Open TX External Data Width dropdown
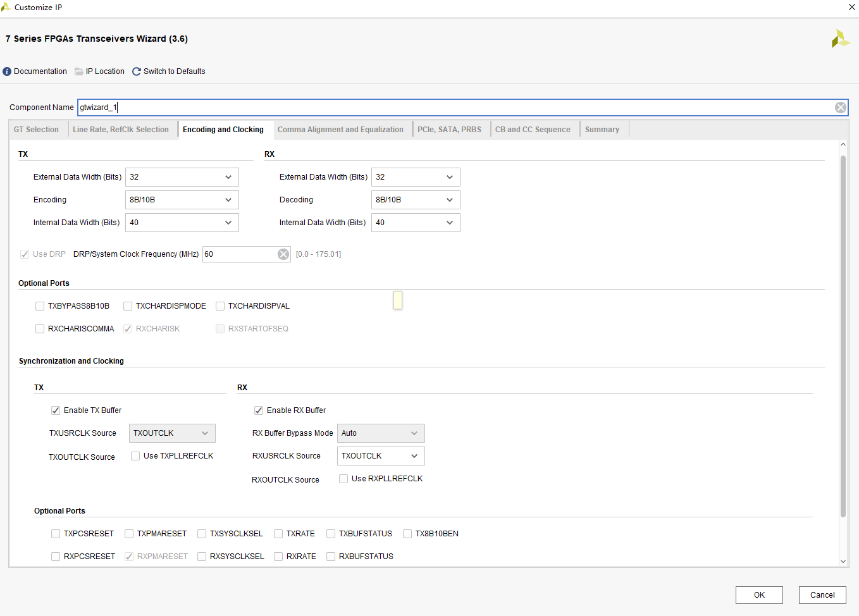This screenshot has width=859, height=616. point(182,177)
